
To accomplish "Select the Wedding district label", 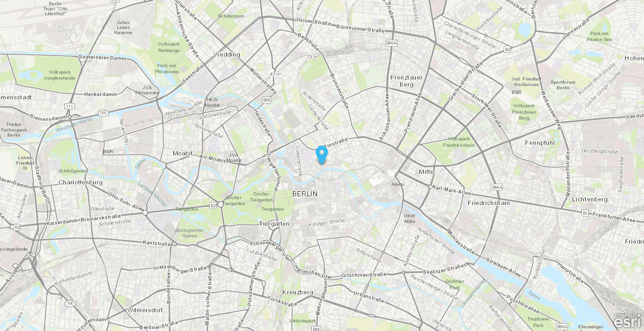I will click(227, 54).
